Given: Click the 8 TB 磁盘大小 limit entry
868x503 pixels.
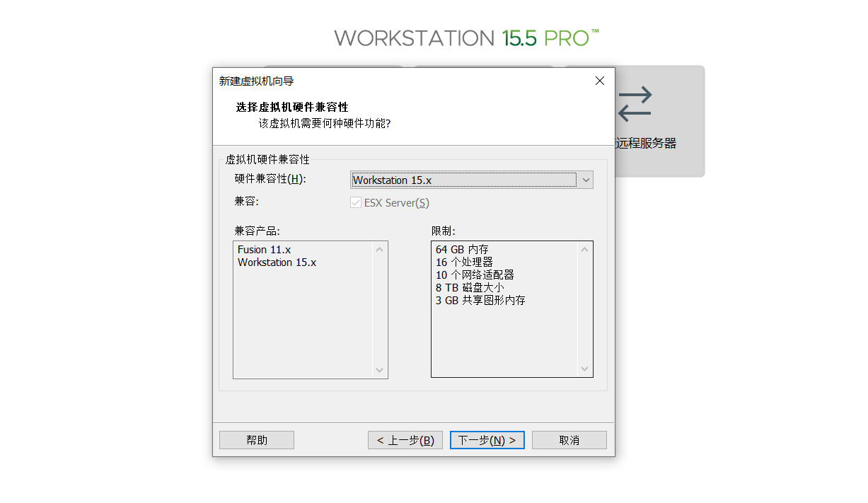Looking at the screenshot, I should click(470, 288).
